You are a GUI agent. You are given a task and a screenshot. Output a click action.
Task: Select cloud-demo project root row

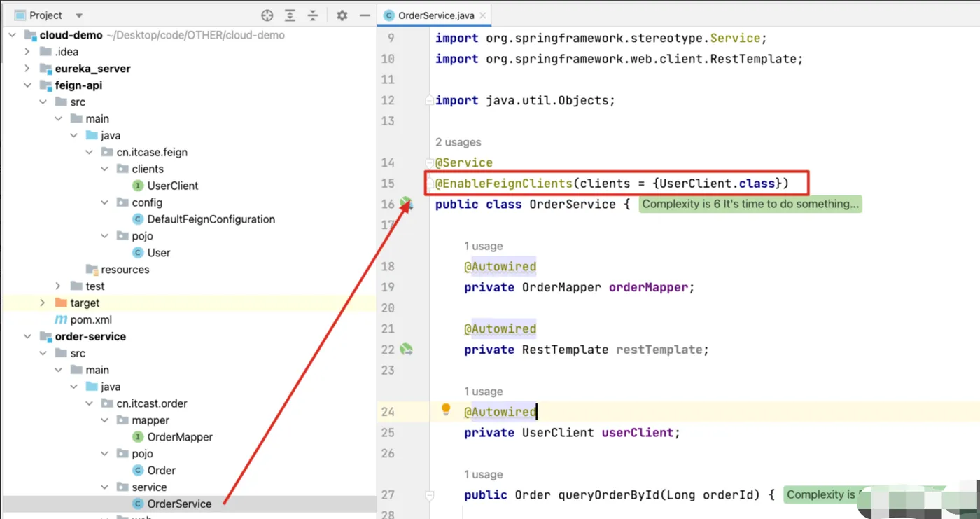pos(189,35)
